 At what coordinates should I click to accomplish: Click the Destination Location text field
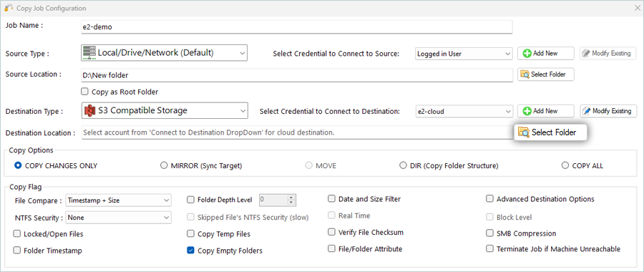[297, 132]
